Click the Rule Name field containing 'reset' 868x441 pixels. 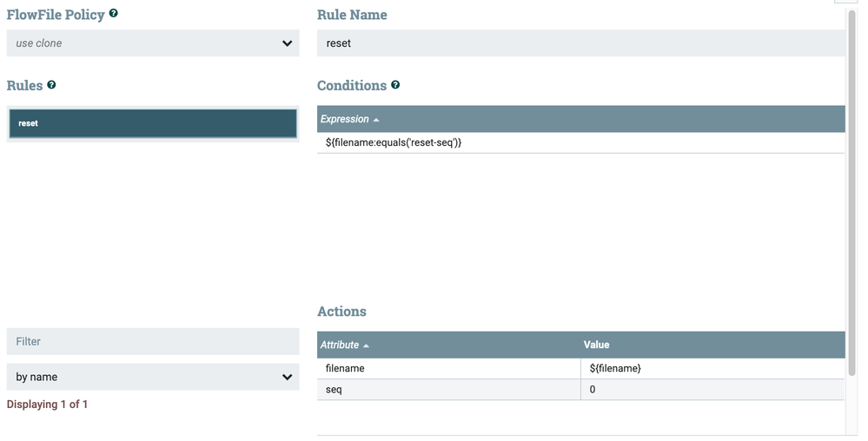(580, 43)
